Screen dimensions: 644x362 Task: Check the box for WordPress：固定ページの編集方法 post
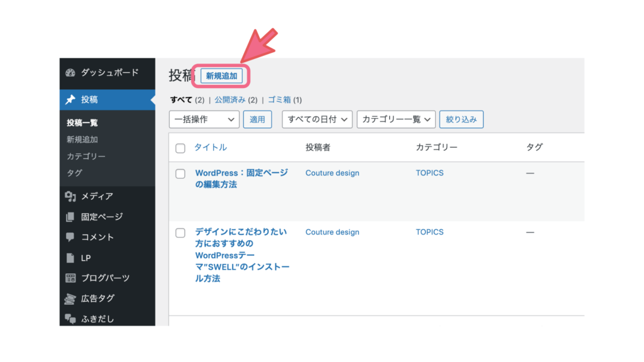(180, 173)
